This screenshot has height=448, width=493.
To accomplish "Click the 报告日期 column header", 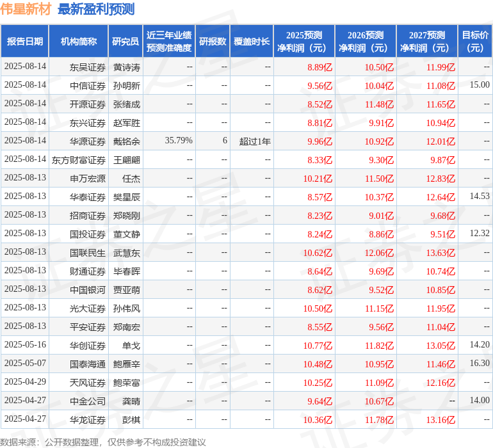I will [x=25, y=42].
